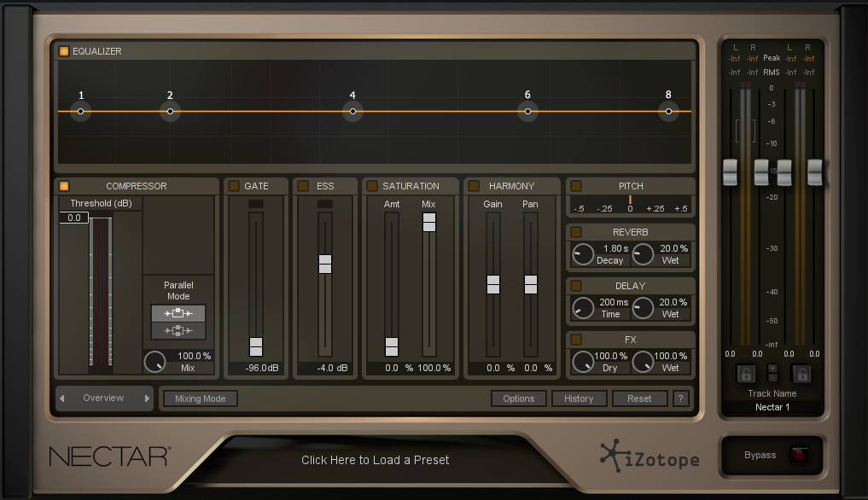Toggle the Compressor module on/off

[x=64, y=186]
